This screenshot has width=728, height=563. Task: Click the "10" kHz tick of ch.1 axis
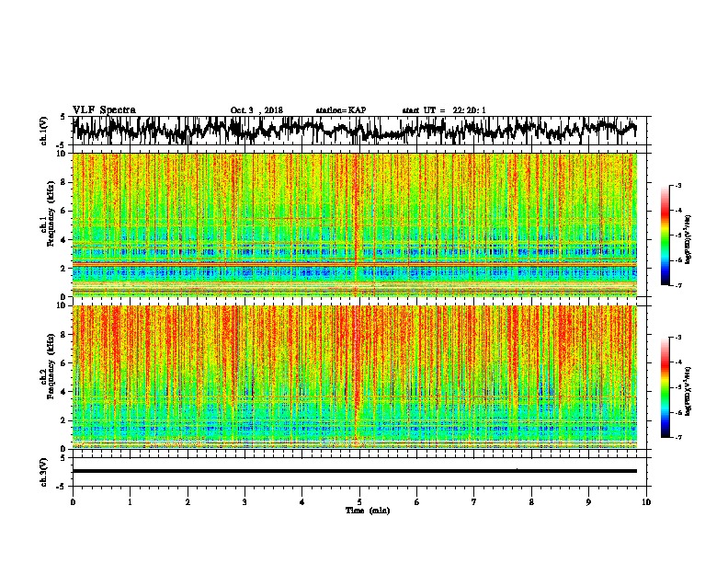click(x=62, y=154)
